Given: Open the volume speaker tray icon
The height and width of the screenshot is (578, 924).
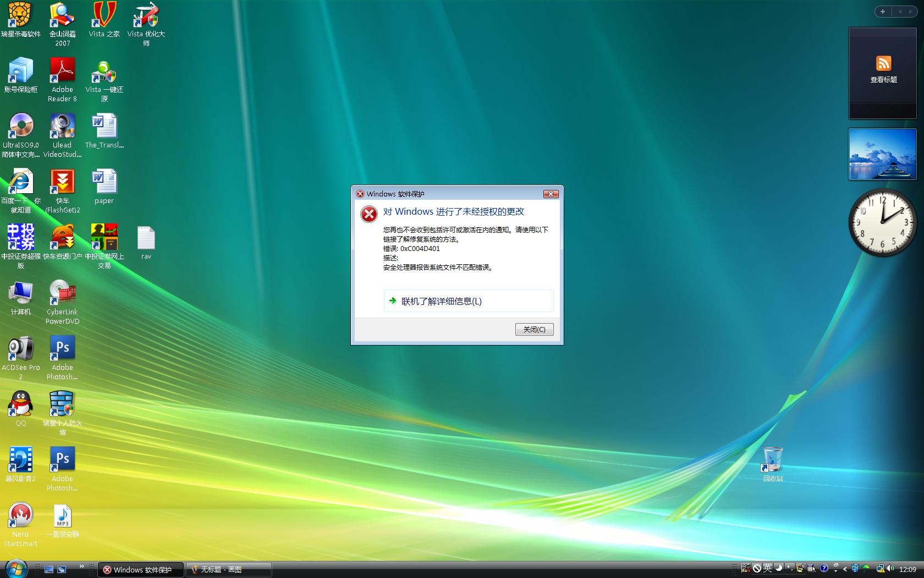Looking at the screenshot, I should [889, 569].
